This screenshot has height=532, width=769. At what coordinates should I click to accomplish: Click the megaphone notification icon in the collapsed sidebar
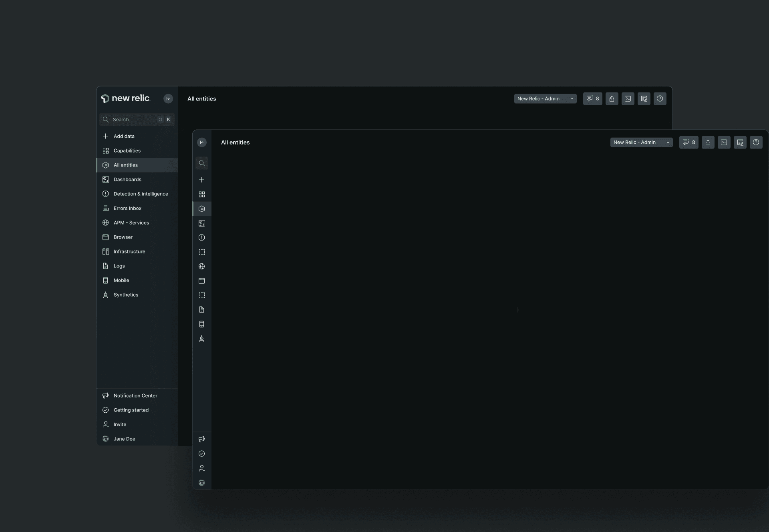202,439
